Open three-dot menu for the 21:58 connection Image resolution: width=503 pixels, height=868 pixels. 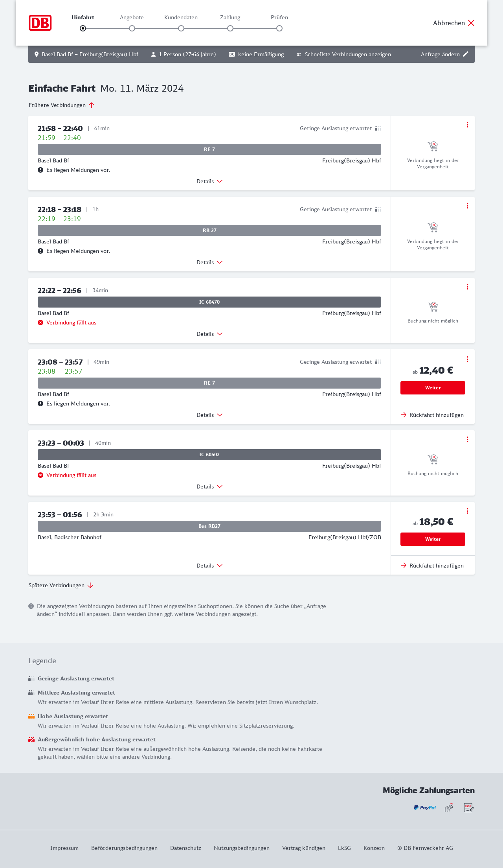(467, 125)
